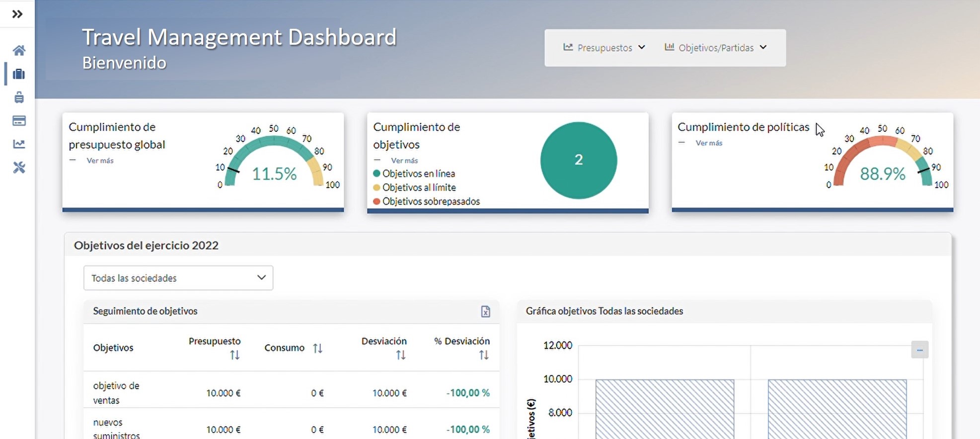The image size is (980, 439).
Task: Expand the Todas las sociedades combo box
Action: tap(178, 278)
